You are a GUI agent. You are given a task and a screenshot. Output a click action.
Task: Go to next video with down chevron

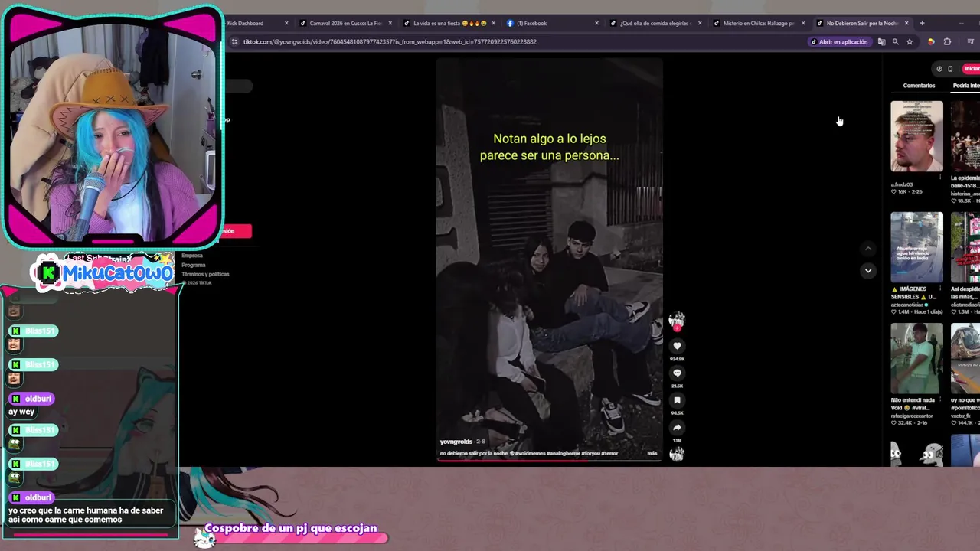(x=867, y=270)
